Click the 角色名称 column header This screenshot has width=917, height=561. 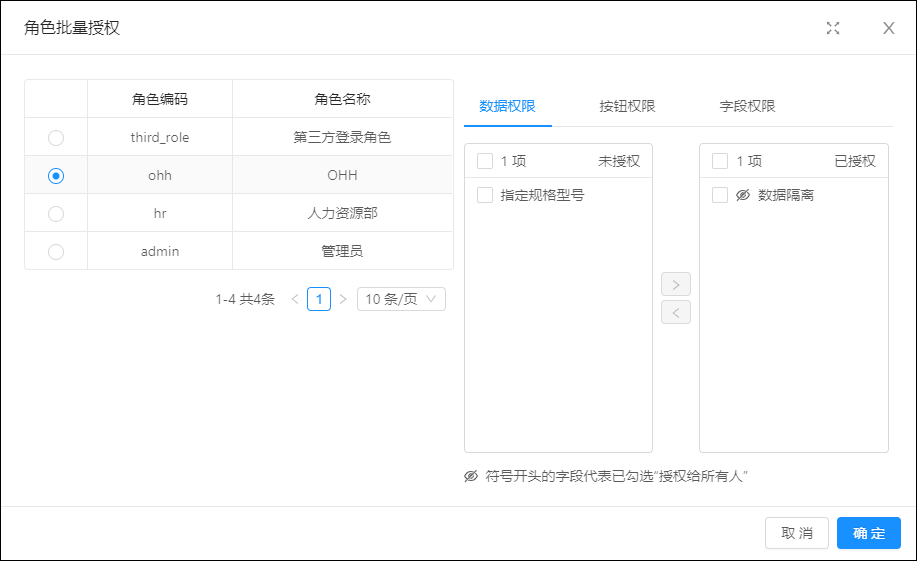tap(342, 99)
